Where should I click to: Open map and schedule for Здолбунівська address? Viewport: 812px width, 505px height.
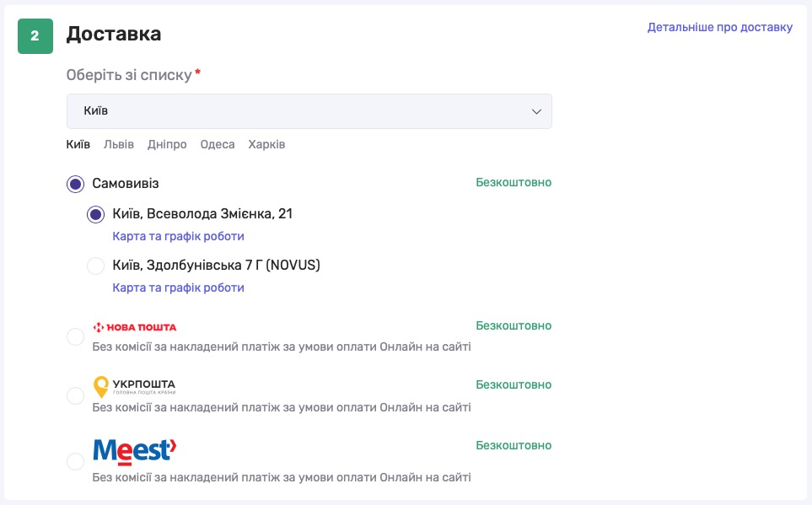point(178,287)
